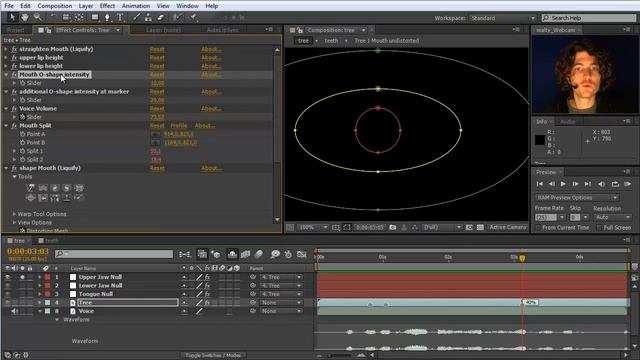Open Parent dropdown for Voice layer
This screenshot has width=640, height=360.
click(x=281, y=311)
